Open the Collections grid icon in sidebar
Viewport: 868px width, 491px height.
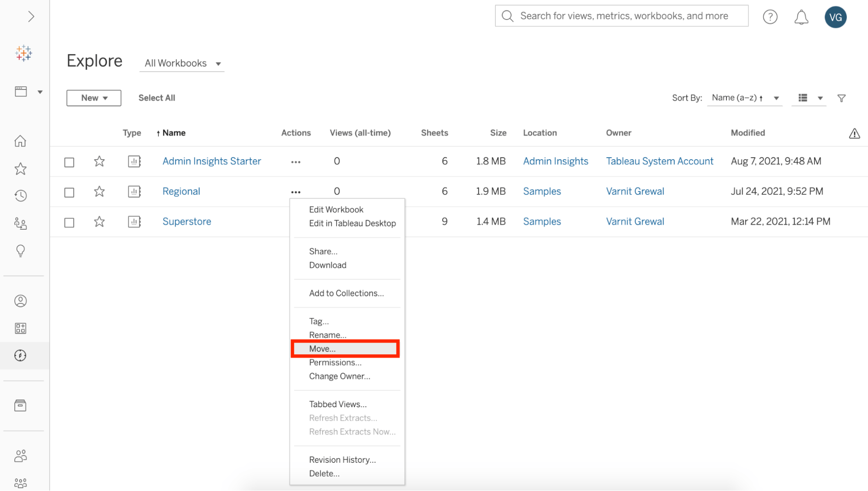point(20,328)
